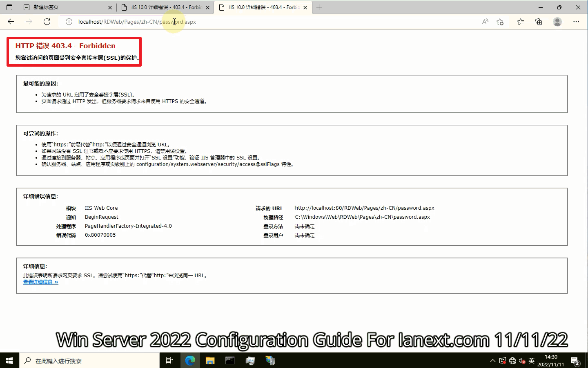Open the clock showing 14:30
The image size is (588, 368).
pos(550,361)
